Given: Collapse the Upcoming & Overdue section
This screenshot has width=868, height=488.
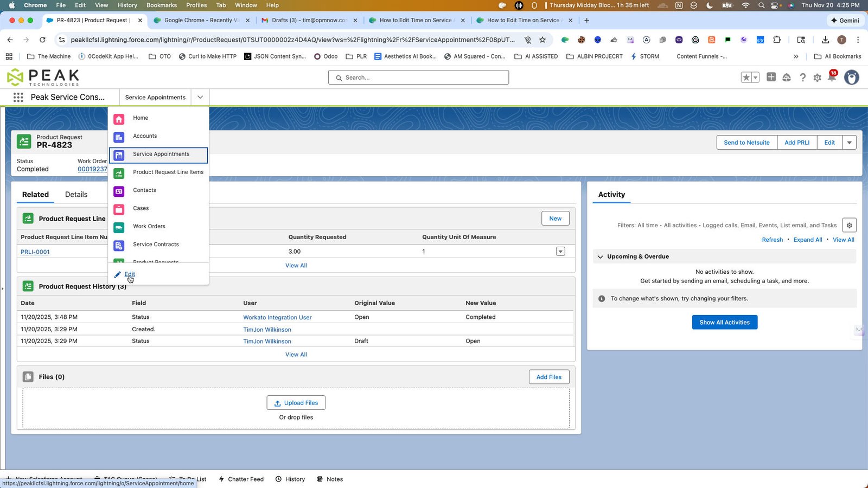Looking at the screenshot, I should (x=601, y=256).
